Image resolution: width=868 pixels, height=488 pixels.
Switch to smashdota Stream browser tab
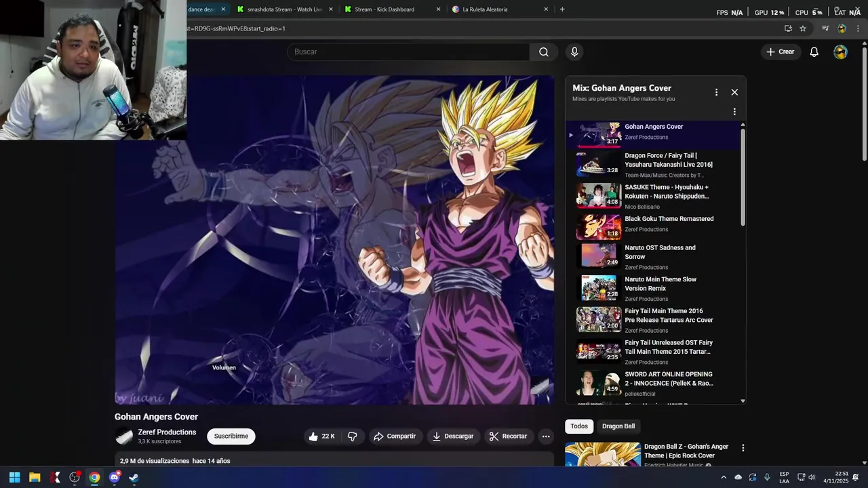(x=285, y=9)
